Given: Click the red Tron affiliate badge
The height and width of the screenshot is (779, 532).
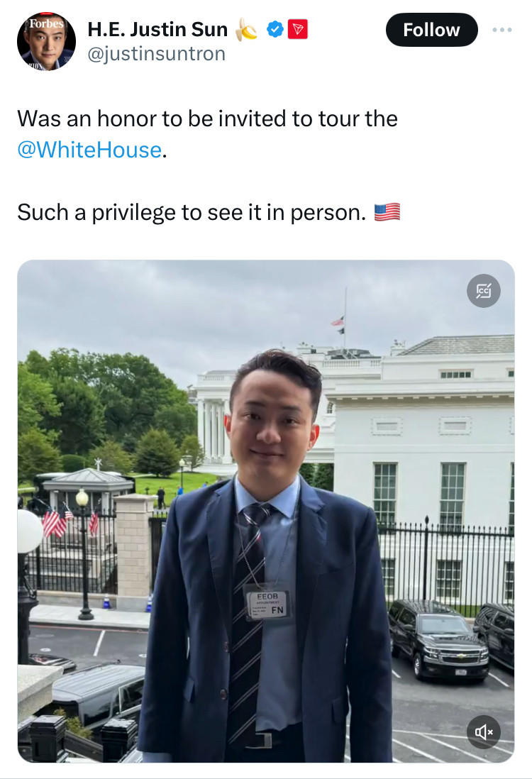Looking at the screenshot, I should (x=297, y=29).
